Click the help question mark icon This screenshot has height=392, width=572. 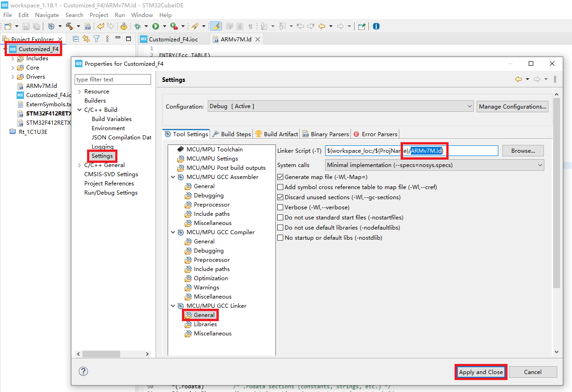point(83,372)
